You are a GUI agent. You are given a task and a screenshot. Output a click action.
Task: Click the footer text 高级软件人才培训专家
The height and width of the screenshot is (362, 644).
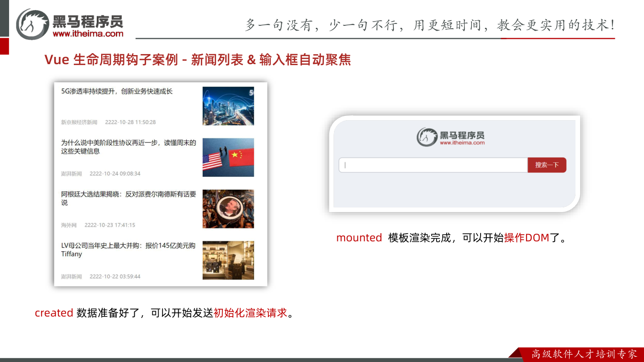pyautogui.click(x=585, y=354)
